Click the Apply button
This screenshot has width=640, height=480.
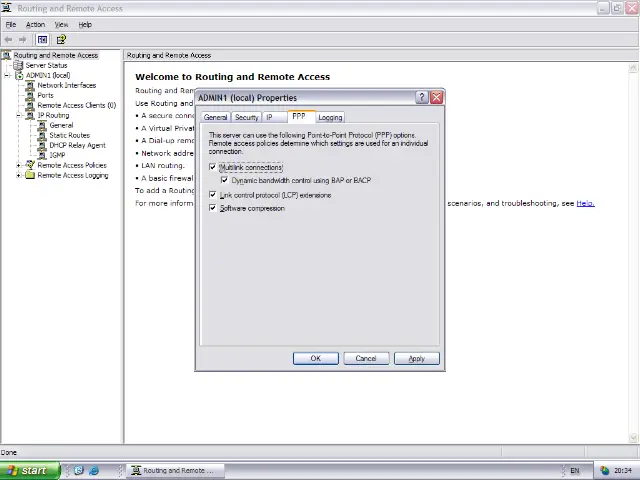click(417, 358)
